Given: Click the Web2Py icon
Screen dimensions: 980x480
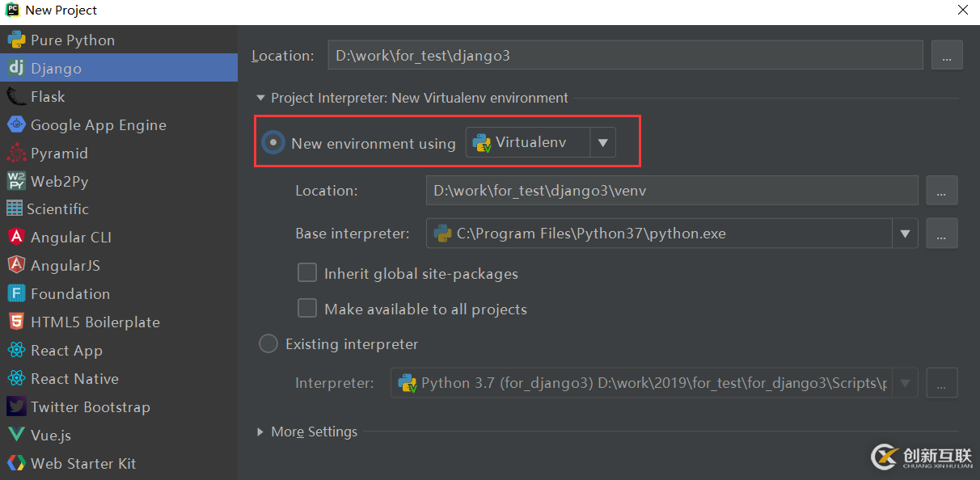Looking at the screenshot, I should (15, 181).
